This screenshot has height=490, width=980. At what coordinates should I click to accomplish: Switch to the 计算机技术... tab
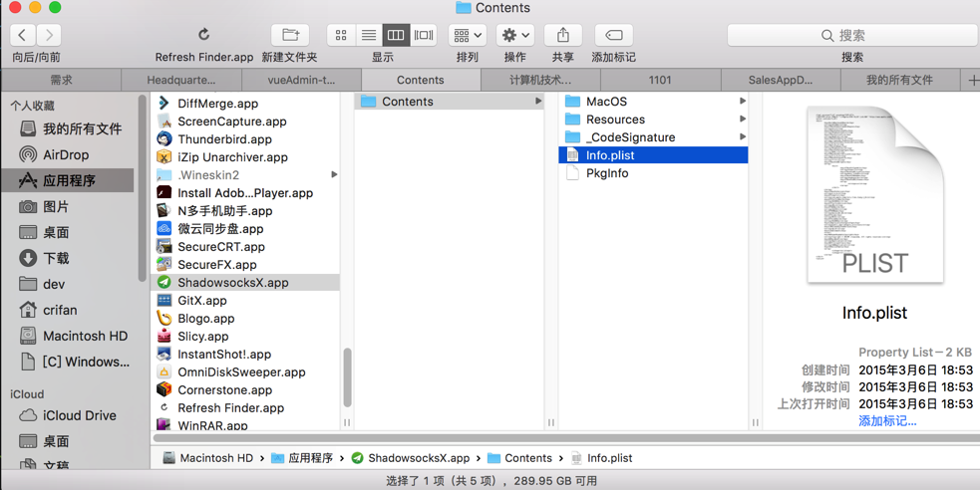[x=540, y=80]
